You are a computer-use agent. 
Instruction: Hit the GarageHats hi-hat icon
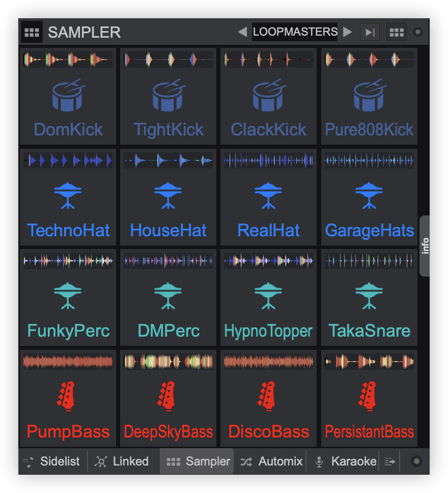369,196
